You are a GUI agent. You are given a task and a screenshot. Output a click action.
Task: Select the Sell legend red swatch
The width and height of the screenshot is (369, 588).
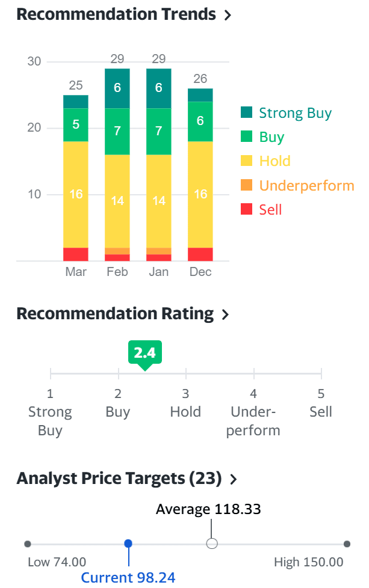pyautogui.click(x=247, y=209)
